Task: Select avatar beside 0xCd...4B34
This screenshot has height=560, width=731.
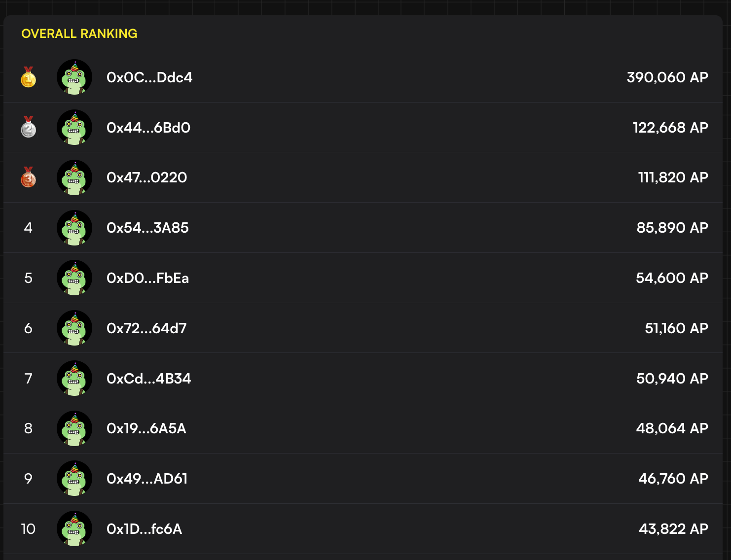Action: click(74, 378)
